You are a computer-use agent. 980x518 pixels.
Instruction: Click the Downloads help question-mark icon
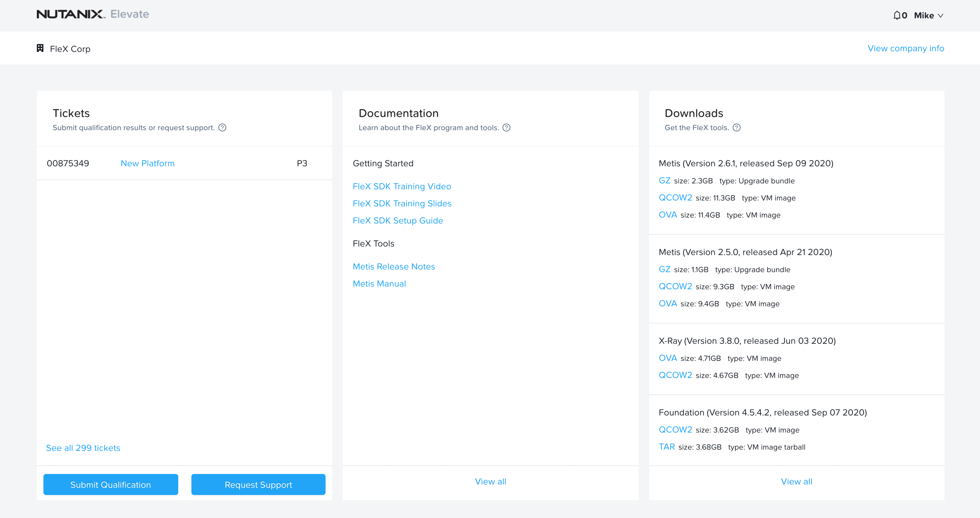click(x=737, y=128)
